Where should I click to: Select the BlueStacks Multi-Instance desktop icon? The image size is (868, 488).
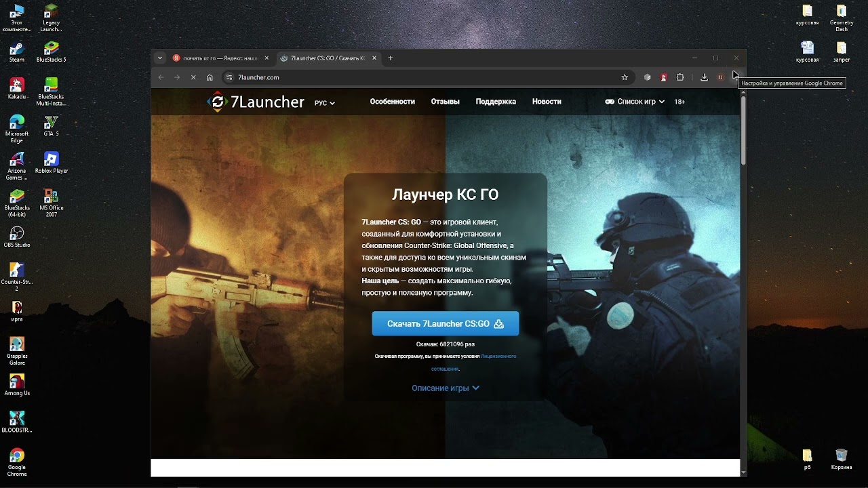tap(52, 92)
